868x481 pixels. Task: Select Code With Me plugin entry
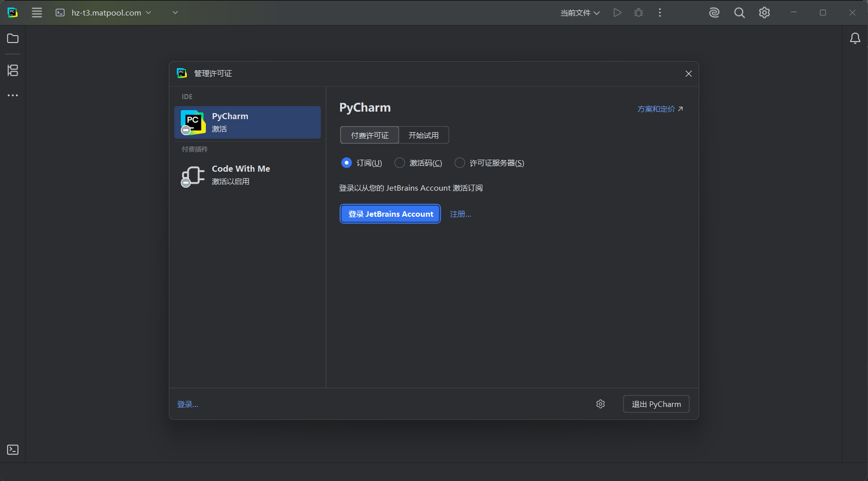point(247,175)
